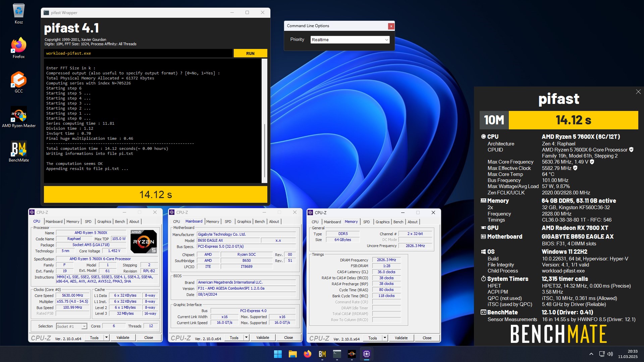The width and height of the screenshot is (644, 362).
Task: Click Close button in right CPU-Z window
Action: (x=427, y=338)
